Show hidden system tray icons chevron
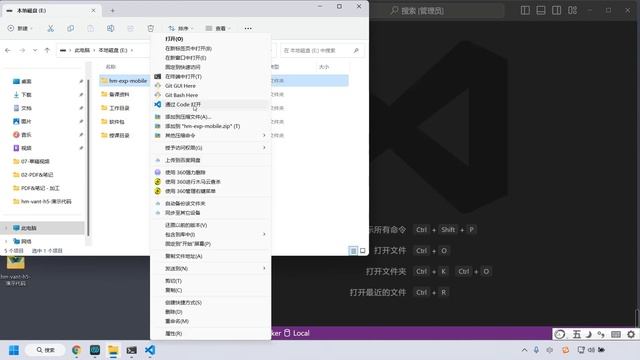Screen dimensions: 640x360 (524, 350)
